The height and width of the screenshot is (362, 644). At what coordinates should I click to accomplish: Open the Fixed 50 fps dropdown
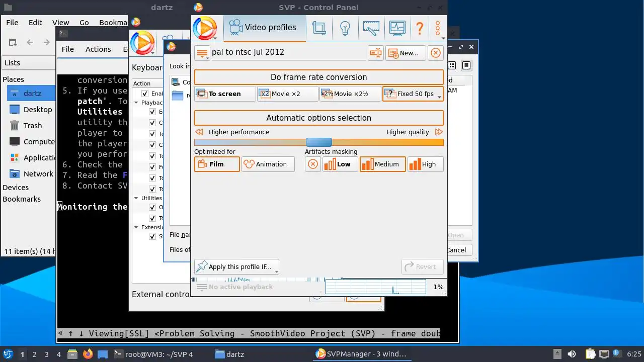413,94
